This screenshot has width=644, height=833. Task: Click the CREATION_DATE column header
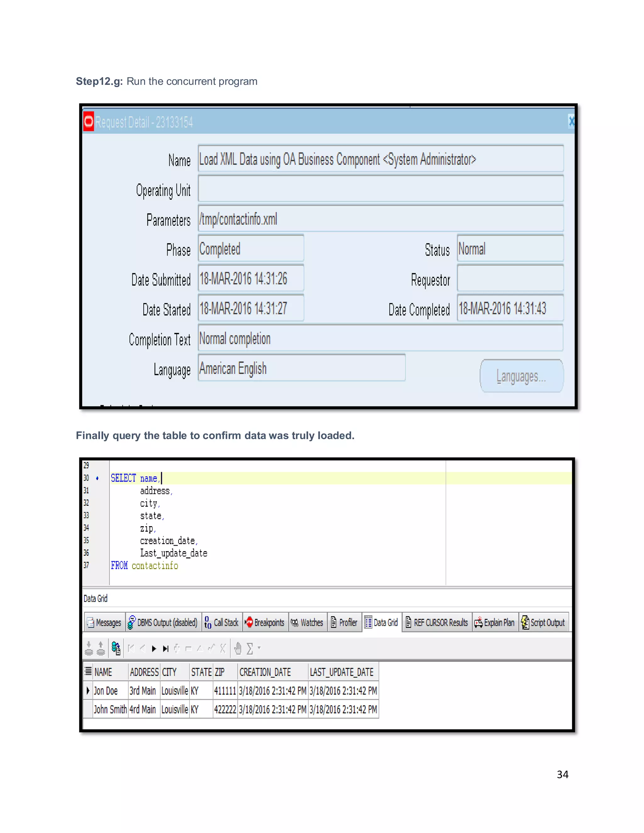click(x=273, y=672)
